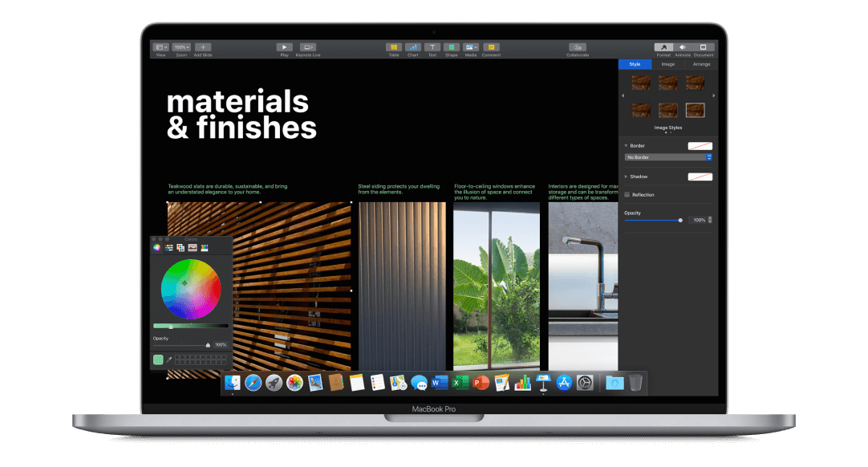
Task: Switch to the Arrange tab
Action: tap(701, 64)
